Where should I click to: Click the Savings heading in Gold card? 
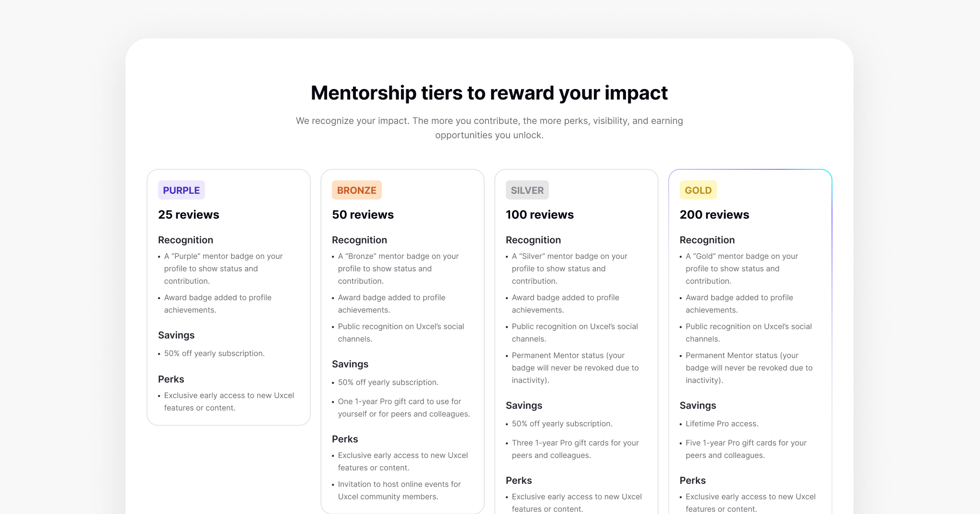click(697, 405)
